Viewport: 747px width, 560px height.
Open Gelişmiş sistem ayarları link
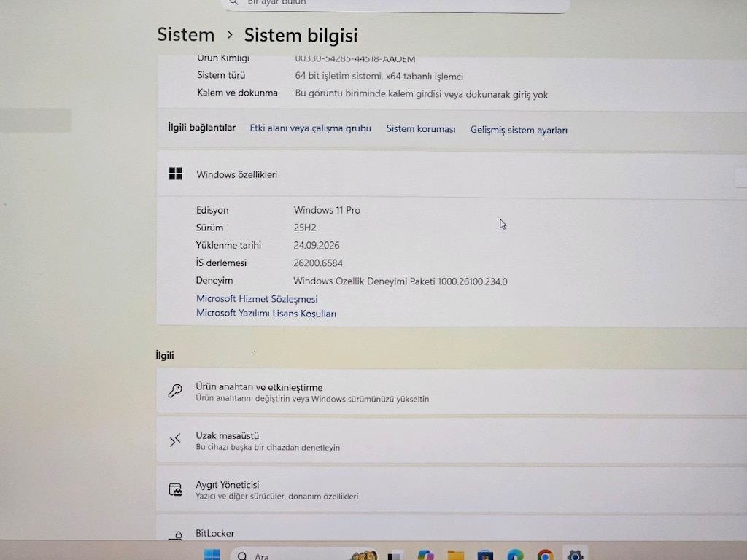pyautogui.click(x=519, y=130)
